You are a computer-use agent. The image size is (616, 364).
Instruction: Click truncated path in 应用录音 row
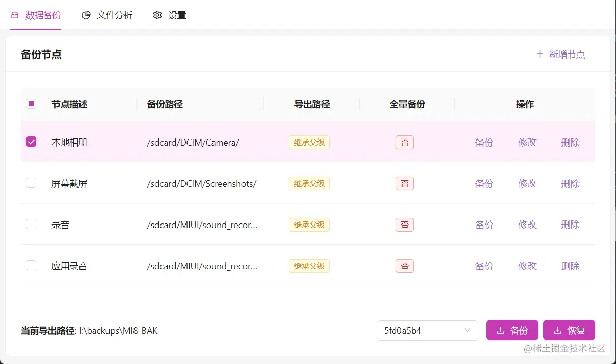pyautogui.click(x=202, y=266)
